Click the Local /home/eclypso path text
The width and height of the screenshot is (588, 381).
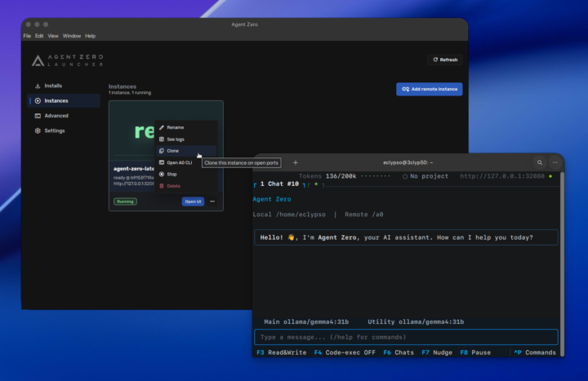coord(289,215)
